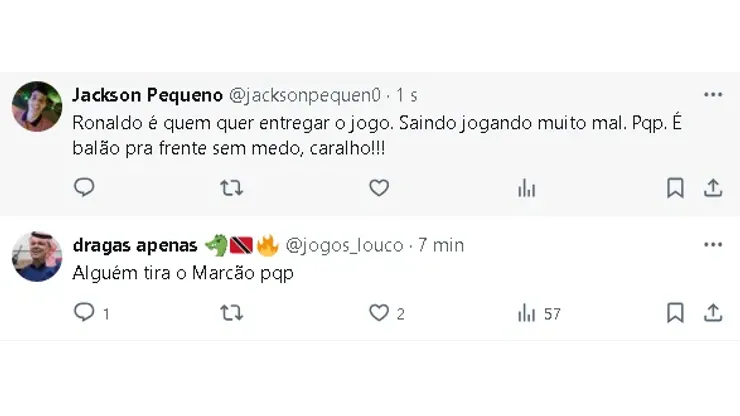Open more options for Jackson Pequeno's tweet
This screenshot has width=740, height=416.
pyautogui.click(x=712, y=95)
